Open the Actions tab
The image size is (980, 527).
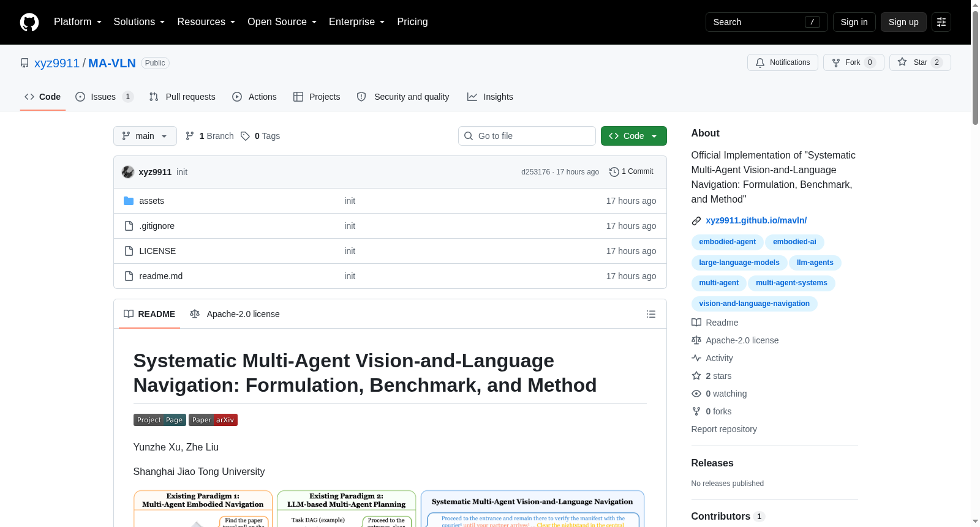255,97
